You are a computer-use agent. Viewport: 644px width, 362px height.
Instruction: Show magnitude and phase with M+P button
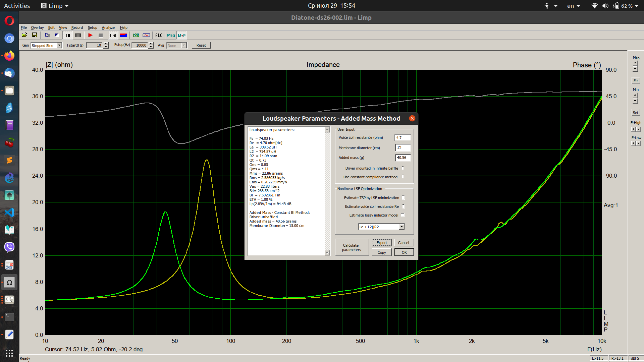coord(182,35)
